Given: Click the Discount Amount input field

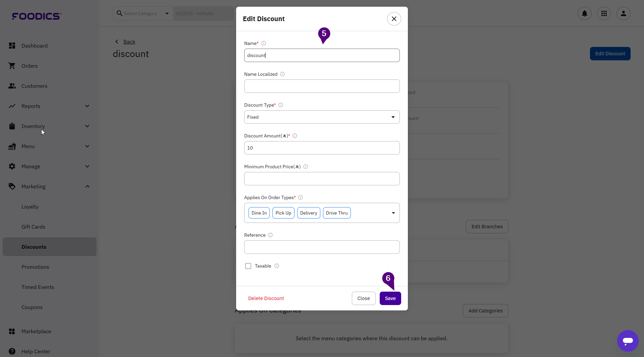Looking at the screenshot, I should coord(322,148).
